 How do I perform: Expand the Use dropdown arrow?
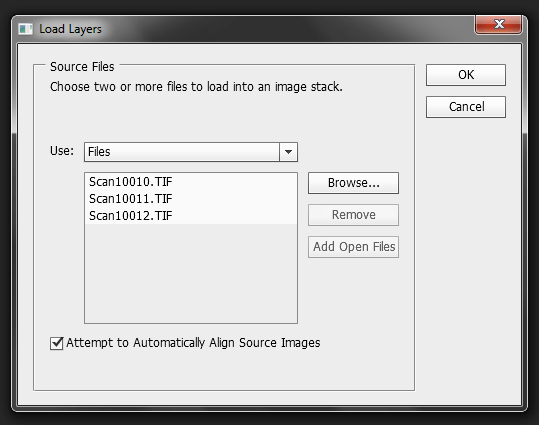(x=288, y=152)
